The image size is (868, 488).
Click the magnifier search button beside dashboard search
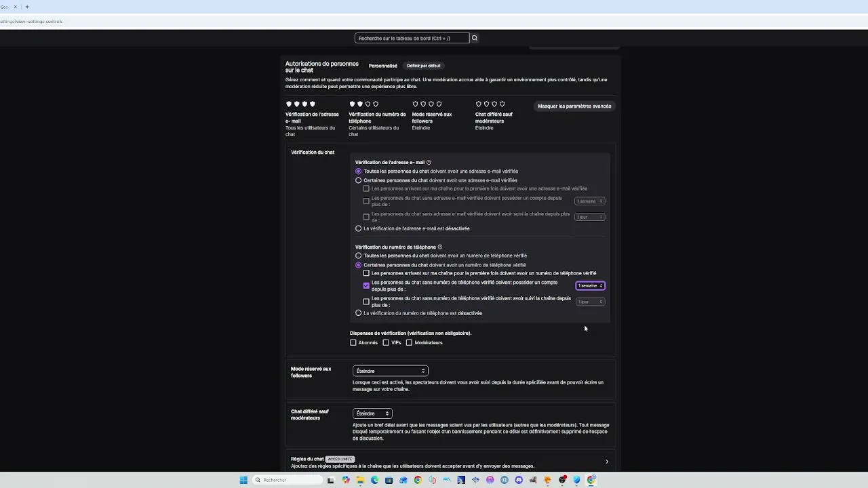tap(475, 38)
